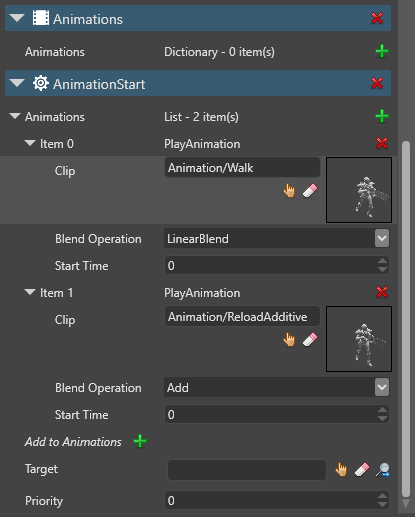This screenshot has width=415, height=517.
Task: Click the ReloadAdditive animation thumbnail preview
Action: tap(359, 339)
